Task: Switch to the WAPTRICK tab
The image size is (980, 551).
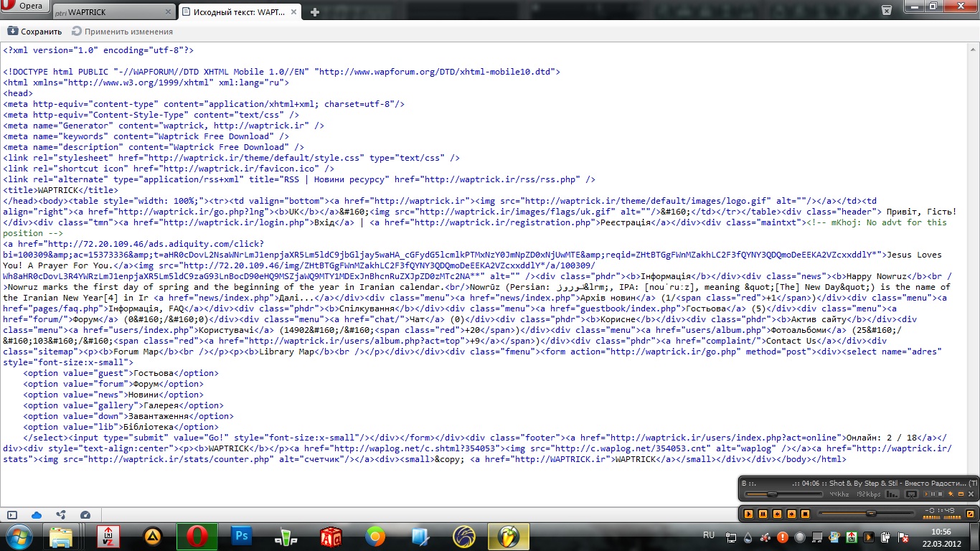Action: pos(115,12)
